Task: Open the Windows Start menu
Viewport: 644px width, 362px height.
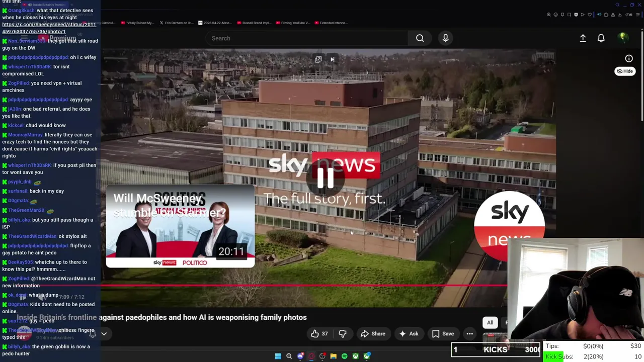Action: pos(278,356)
